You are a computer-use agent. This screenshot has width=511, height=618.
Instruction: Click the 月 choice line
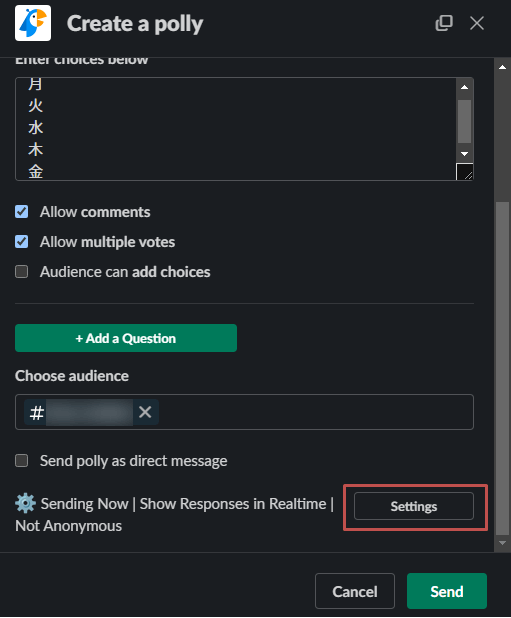coord(35,84)
